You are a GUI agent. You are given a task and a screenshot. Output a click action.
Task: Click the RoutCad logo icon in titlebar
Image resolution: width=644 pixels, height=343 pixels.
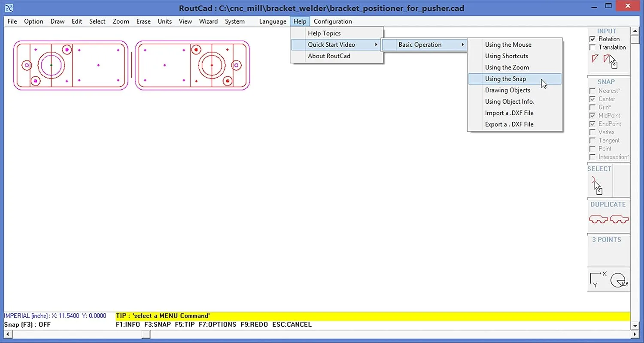(x=9, y=7)
